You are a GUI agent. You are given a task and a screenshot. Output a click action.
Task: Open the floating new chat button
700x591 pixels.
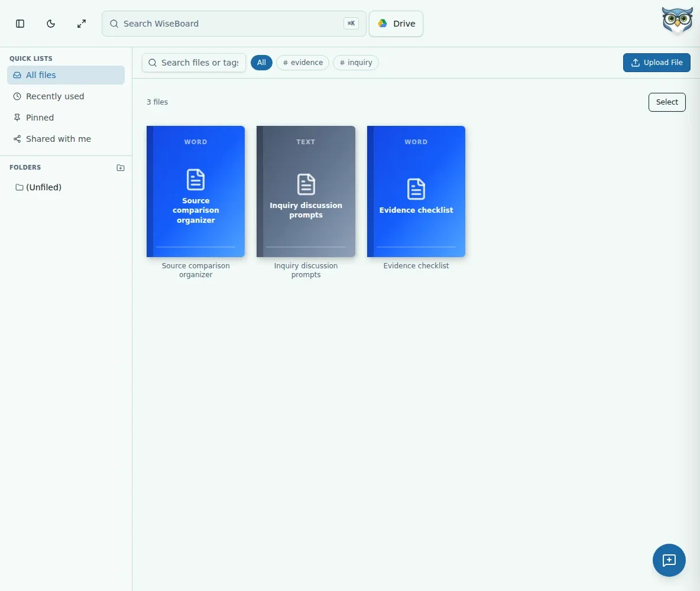point(669,560)
